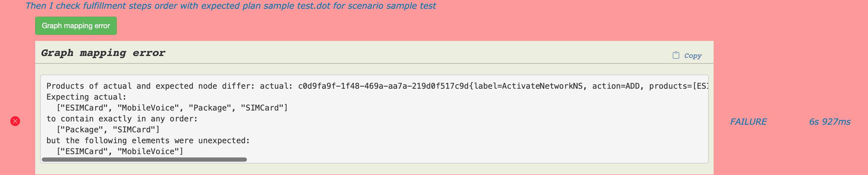
Task: Click the ["Package", "SIMCard"] expected list line
Action: pos(108,130)
